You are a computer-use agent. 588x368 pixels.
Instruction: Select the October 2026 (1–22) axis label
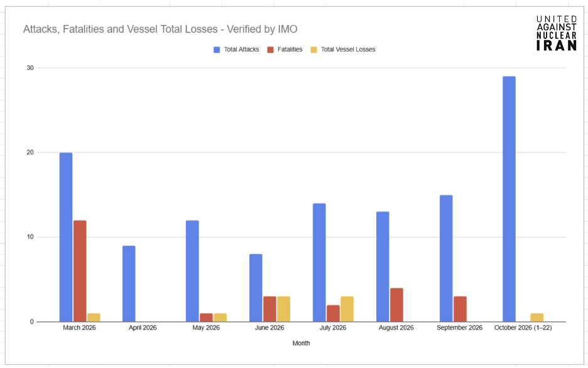pyautogui.click(x=523, y=328)
